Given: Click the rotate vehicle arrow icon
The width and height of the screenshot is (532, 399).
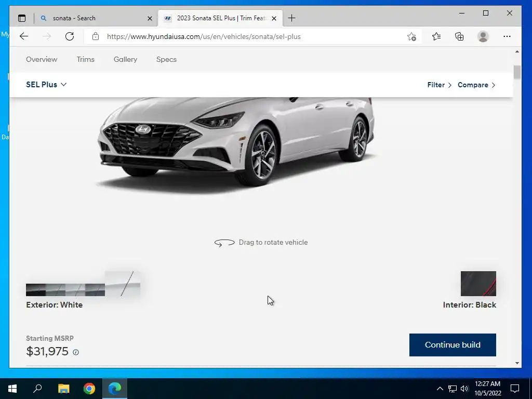Looking at the screenshot, I should (224, 243).
